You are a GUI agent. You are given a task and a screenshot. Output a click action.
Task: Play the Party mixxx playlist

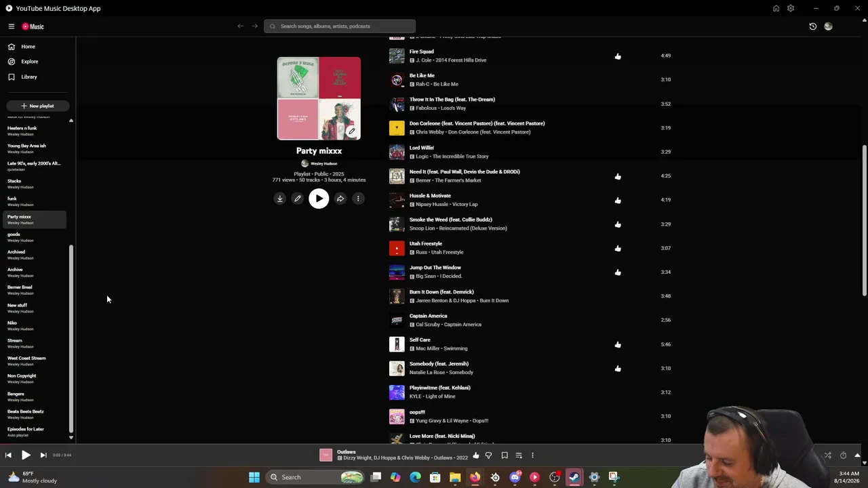pos(319,199)
